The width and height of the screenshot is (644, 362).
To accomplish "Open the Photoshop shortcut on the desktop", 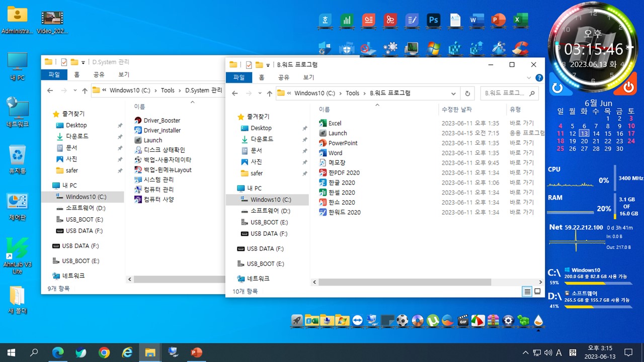I will [434, 20].
